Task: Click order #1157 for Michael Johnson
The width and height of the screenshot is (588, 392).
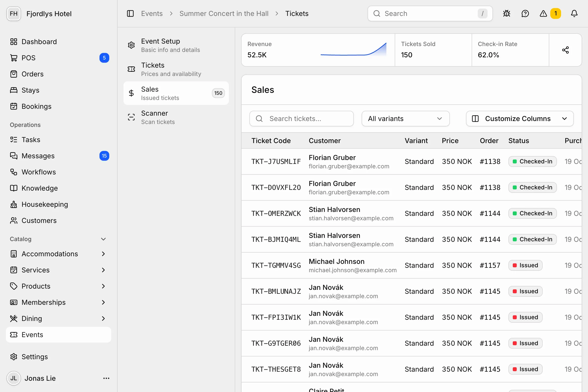Action: [x=490, y=265]
